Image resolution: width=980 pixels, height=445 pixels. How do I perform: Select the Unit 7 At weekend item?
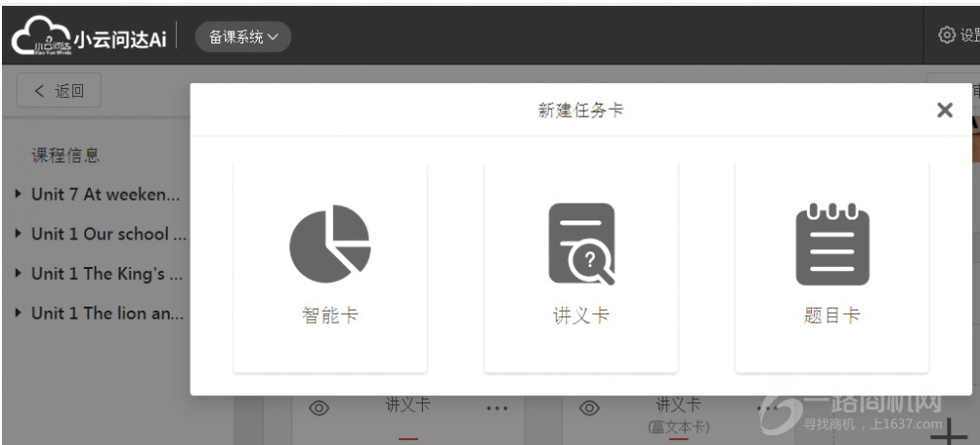[x=106, y=195]
